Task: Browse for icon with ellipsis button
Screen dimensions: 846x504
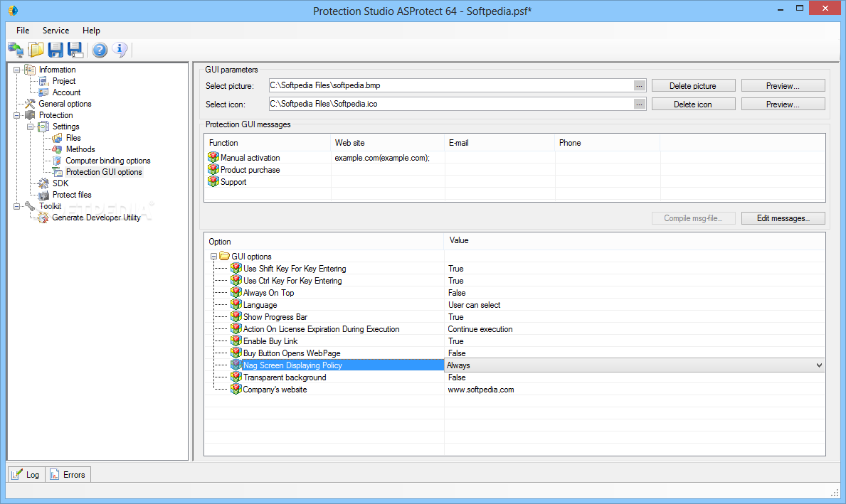Action: coord(640,104)
